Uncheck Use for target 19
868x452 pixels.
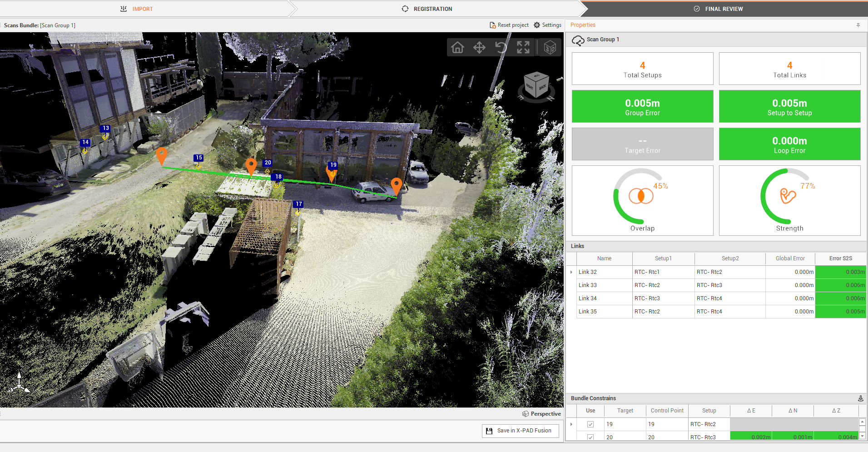[590, 424]
